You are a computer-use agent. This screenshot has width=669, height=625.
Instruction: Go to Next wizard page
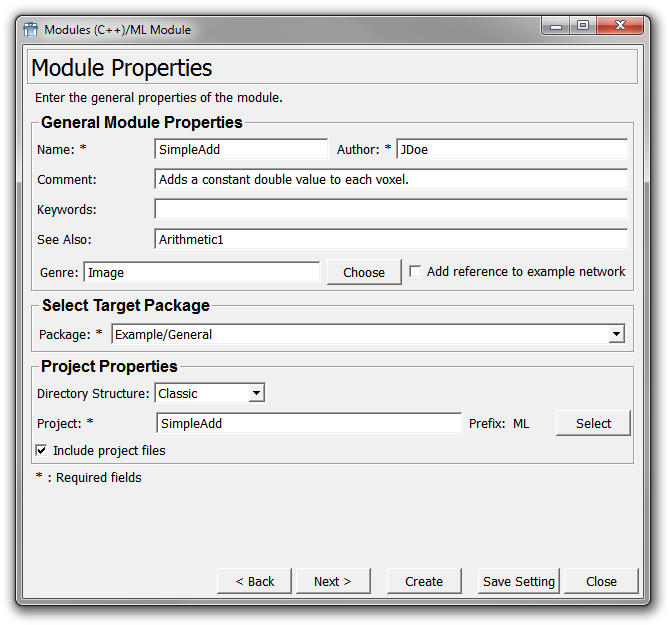point(333,581)
